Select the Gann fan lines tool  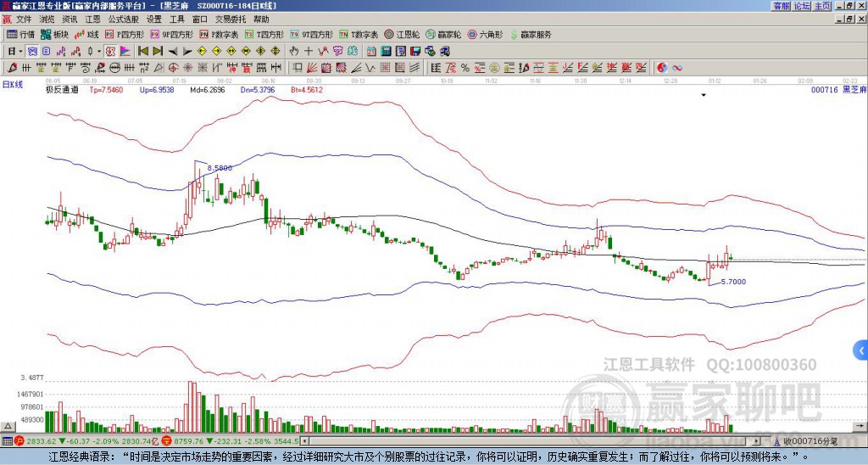coord(312,68)
